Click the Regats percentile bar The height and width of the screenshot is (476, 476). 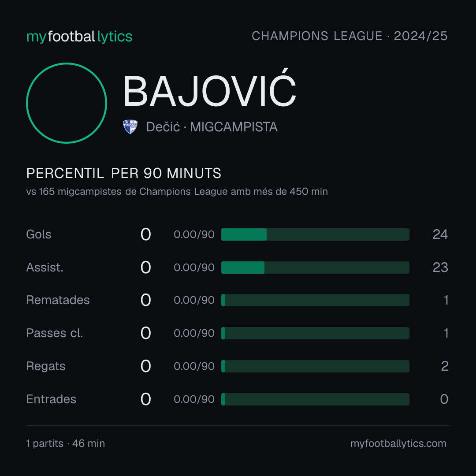pos(315,366)
